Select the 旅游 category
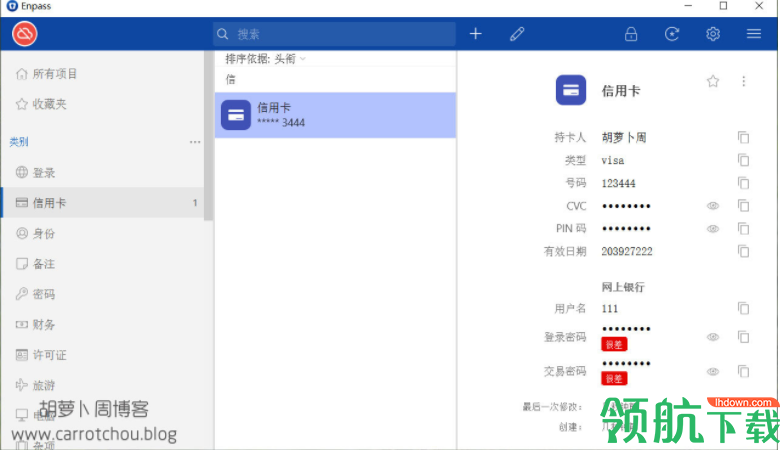Viewport: 780px width, 450px height. 103,385
